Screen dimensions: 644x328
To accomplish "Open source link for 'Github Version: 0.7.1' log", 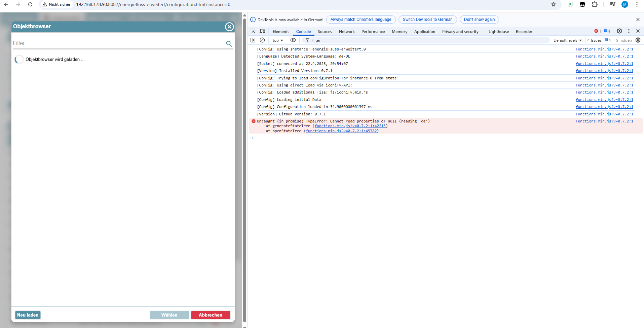I will click(604, 114).
